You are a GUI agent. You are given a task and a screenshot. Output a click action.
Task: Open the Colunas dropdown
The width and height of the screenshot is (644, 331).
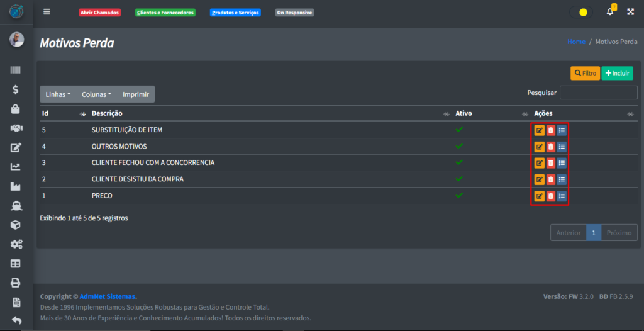pos(96,94)
